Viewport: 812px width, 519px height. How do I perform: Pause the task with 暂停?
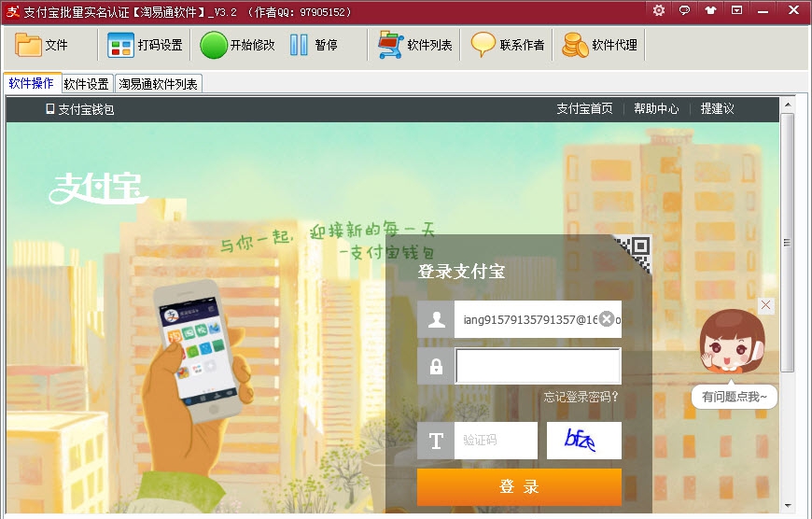pyautogui.click(x=314, y=45)
